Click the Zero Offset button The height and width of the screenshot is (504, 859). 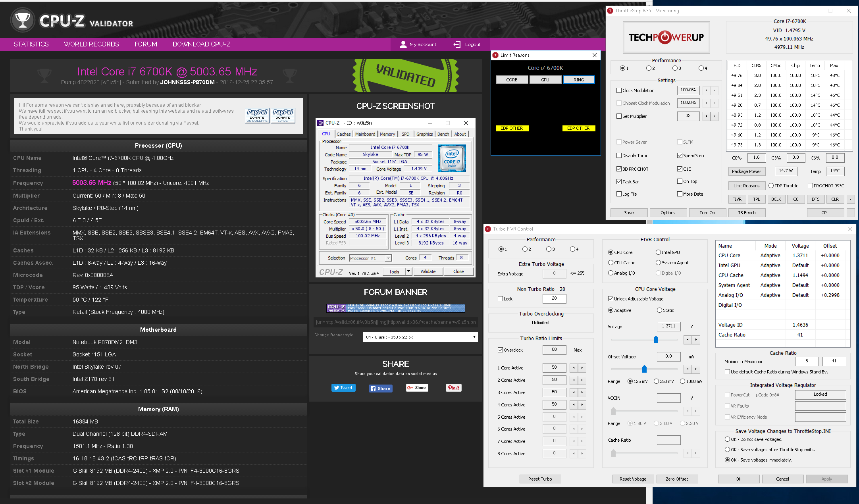click(x=677, y=479)
